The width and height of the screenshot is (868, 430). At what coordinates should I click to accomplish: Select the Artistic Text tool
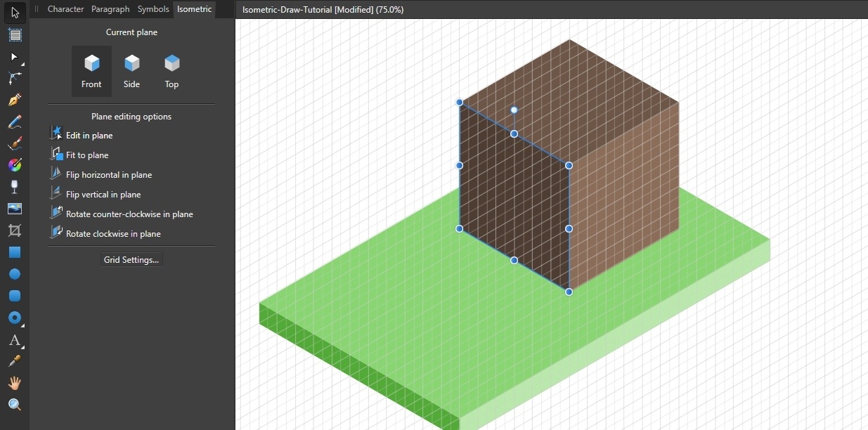point(14,341)
